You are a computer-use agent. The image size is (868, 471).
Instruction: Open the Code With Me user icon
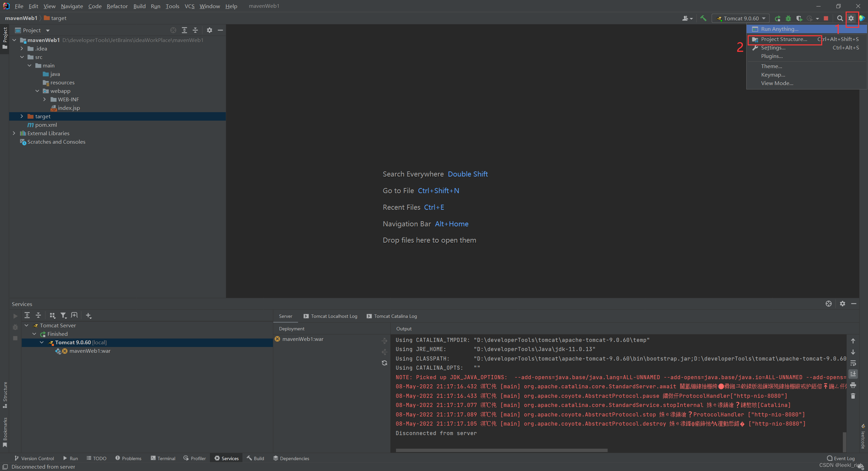687,18
